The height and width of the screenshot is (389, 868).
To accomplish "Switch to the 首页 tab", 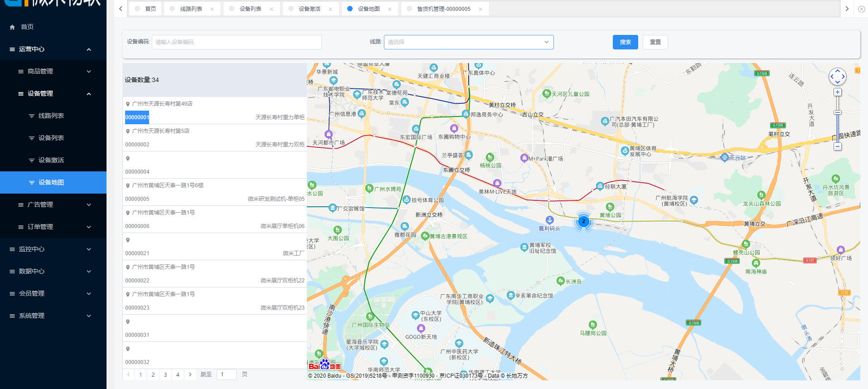I will pos(145,9).
